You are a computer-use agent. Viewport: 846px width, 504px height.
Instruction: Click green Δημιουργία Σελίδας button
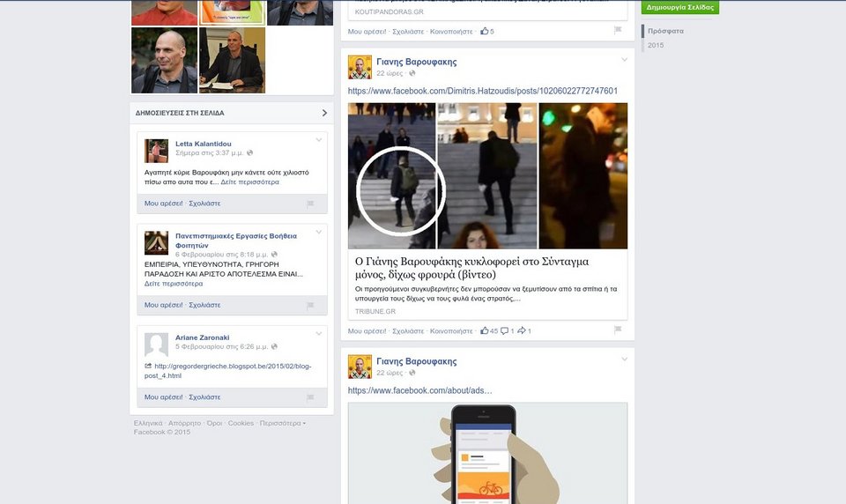click(x=679, y=7)
